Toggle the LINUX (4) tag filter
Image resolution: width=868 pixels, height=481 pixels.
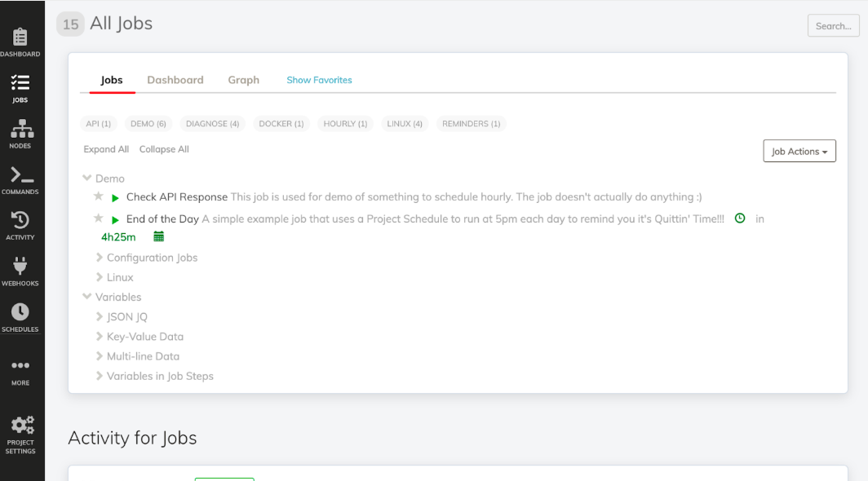[x=405, y=124]
